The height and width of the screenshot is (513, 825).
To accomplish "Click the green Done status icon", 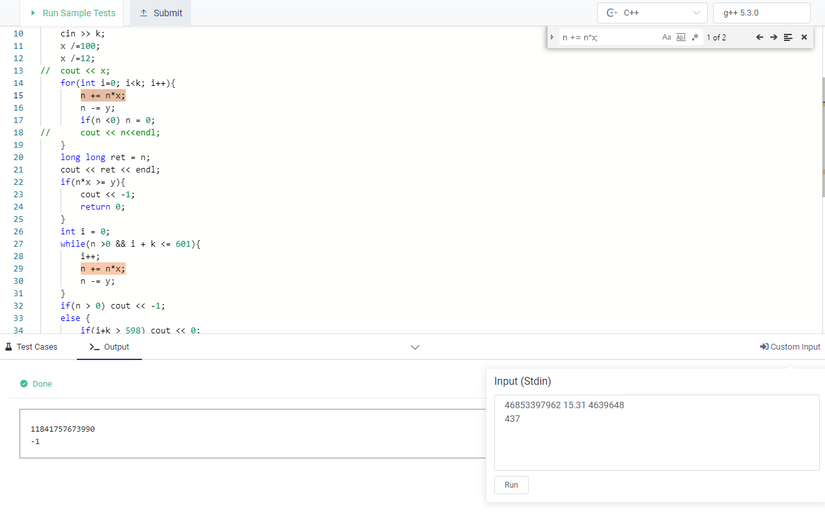I will coord(25,384).
